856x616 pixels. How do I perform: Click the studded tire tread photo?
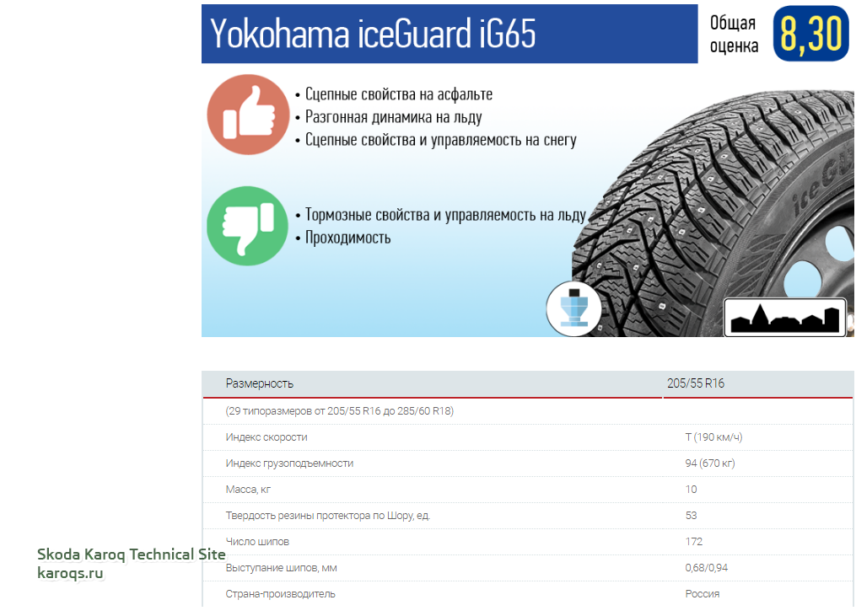pyautogui.click(x=713, y=213)
